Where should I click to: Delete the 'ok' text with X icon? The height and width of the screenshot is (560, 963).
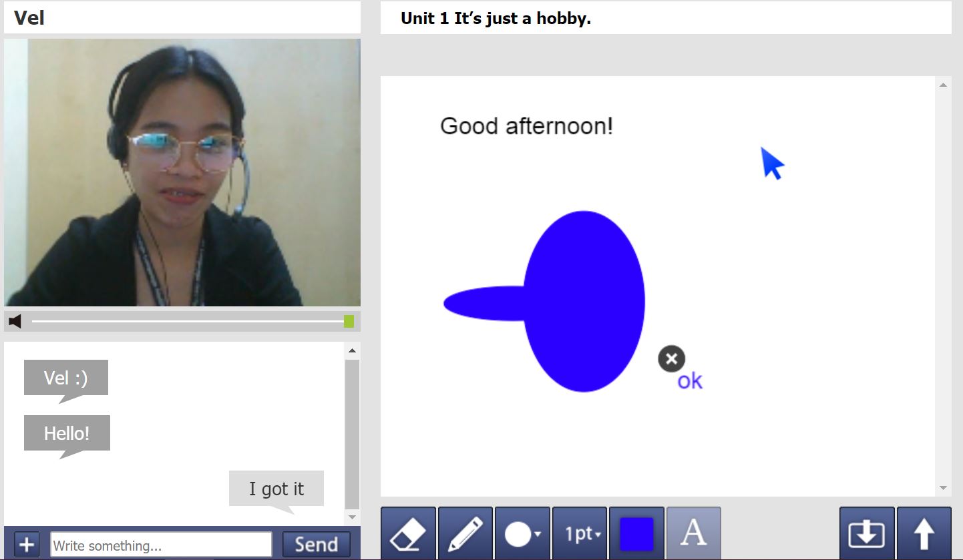click(671, 359)
